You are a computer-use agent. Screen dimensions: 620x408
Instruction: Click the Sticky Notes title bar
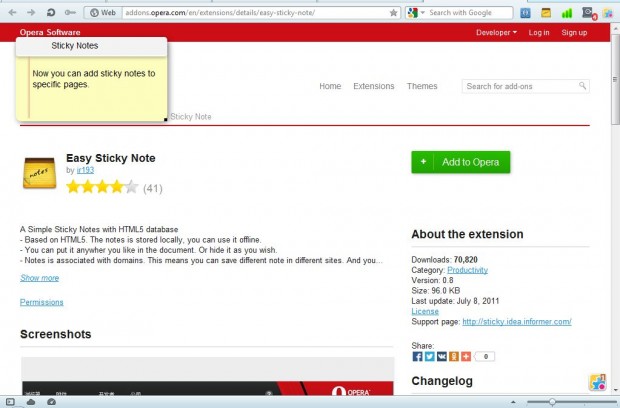[x=91, y=46]
